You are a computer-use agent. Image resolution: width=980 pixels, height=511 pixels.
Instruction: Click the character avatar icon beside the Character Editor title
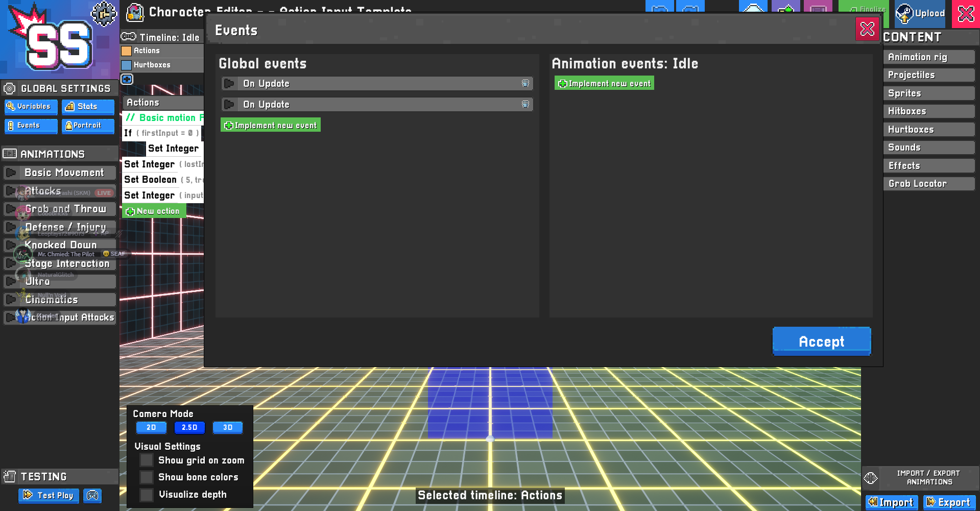(135, 12)
